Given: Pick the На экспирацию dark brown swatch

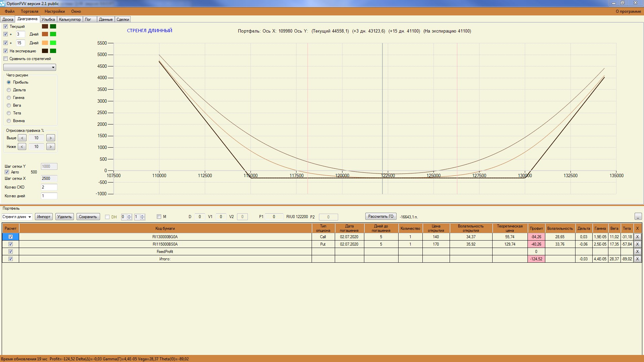Looking at the screenshot, I should (45, 51).
